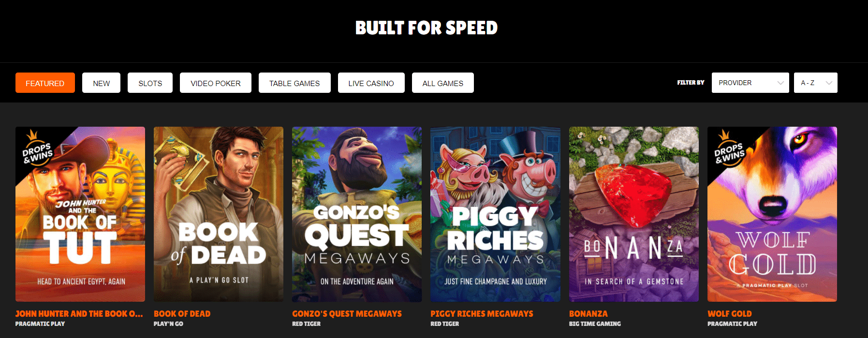Open the Video Poker category

tap(216, 83)
